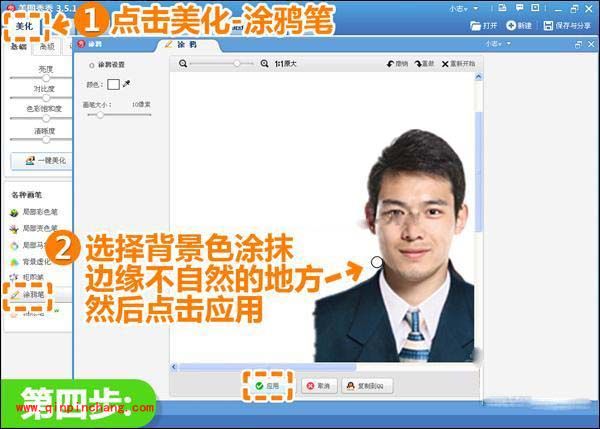The height and width of the screenshot is (429, 600).
Task: Click the skin icon in main title bar
Action: pos(502,8)
